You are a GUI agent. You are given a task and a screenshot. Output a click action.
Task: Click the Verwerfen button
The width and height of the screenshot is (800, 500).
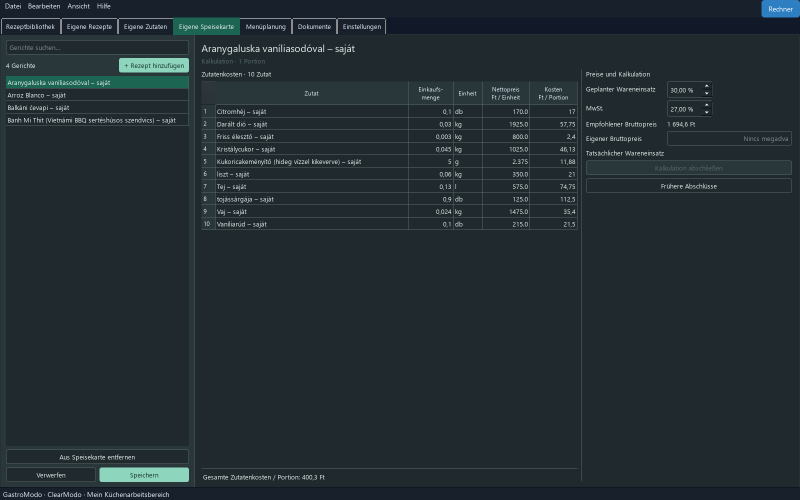point(51,475)
